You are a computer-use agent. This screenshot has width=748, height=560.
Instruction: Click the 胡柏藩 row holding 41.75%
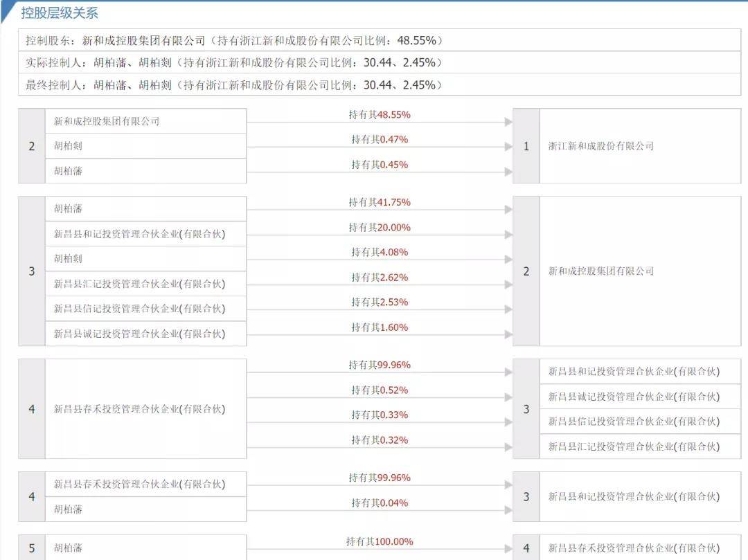click(145, 209)
